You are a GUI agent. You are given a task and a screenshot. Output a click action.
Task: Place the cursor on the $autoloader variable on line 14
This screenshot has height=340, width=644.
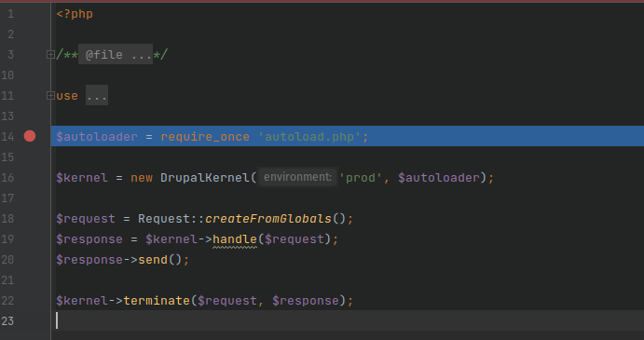(x=97, y=137)
